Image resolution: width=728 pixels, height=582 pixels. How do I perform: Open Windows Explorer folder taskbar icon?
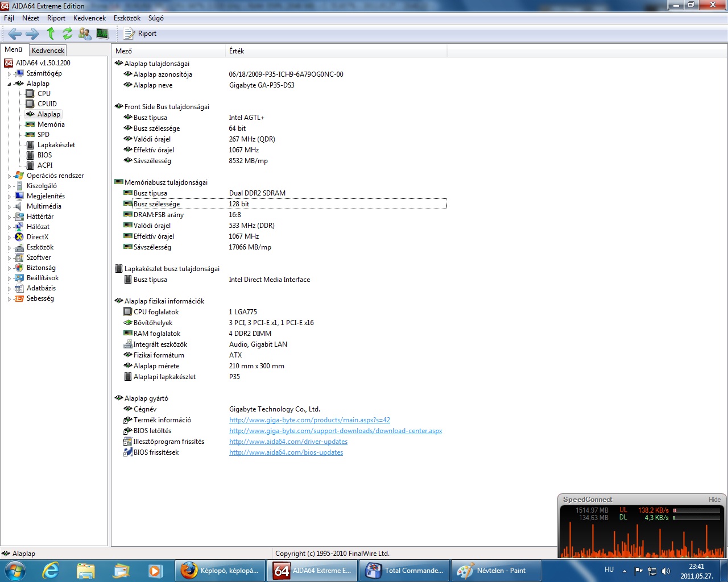click(86, 571)
